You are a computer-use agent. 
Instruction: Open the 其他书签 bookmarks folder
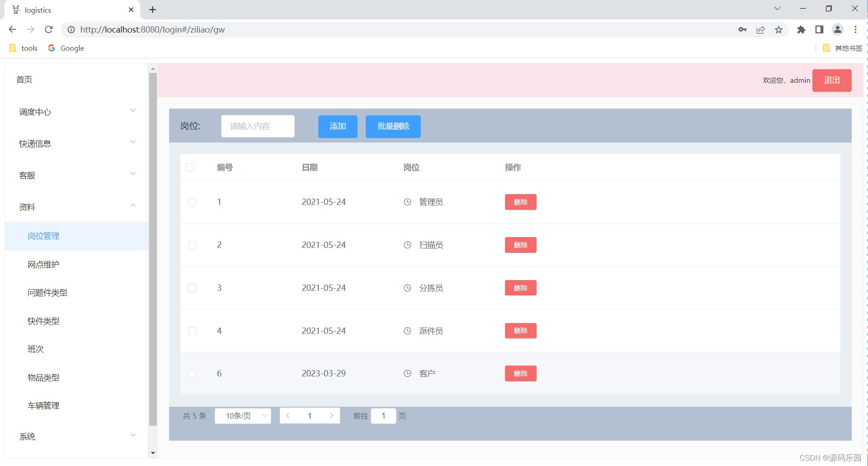[x=843, y=48]
